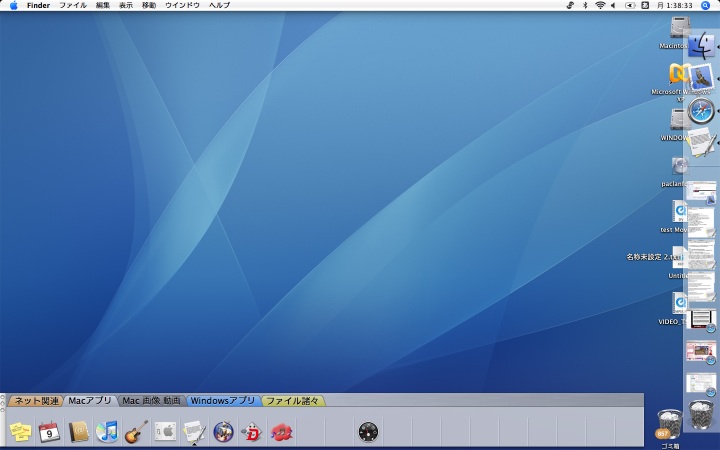The height and width of the screenshot is (450, 720).
Task: Restore the minimized Safari window with pink page
Action: 701,352
